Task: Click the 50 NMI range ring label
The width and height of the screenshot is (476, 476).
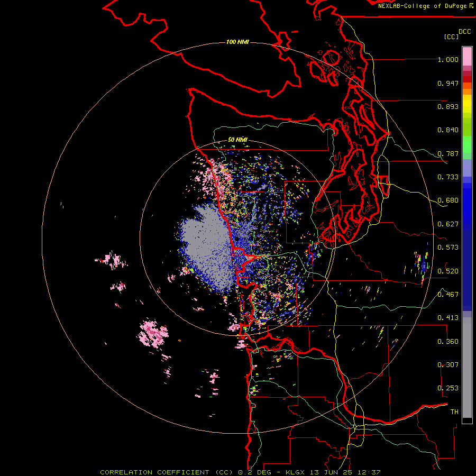Action: (x=237, y=140)
